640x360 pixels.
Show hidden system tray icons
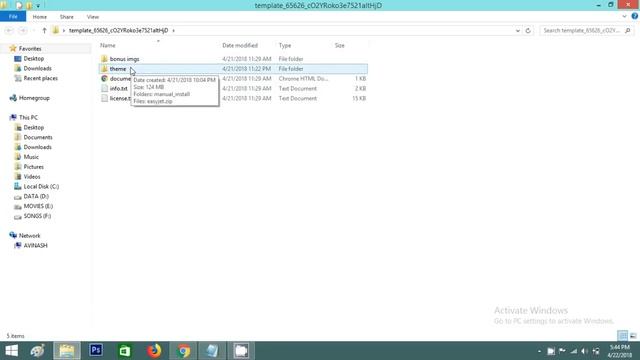click(540, 351)
